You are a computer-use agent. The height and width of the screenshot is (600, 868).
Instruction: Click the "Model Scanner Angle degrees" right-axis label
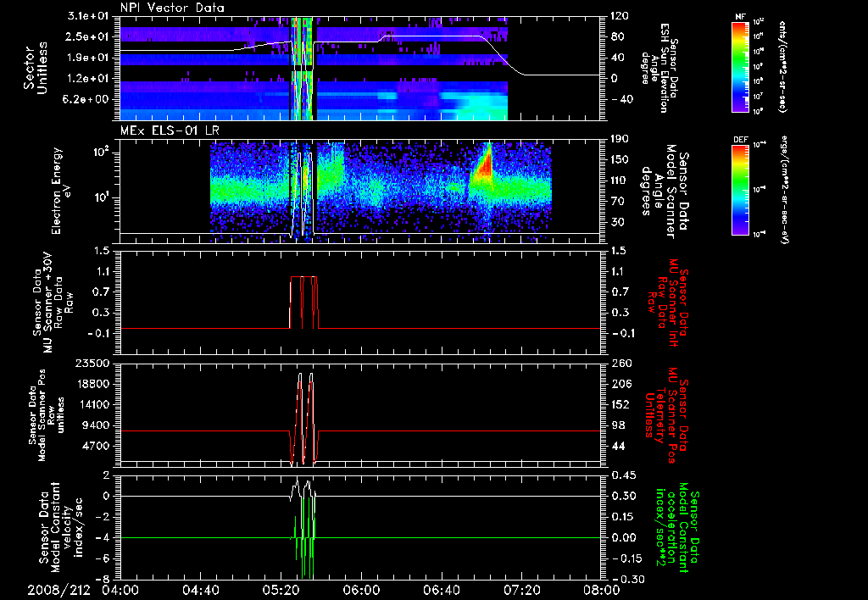(x=665, y=191)
